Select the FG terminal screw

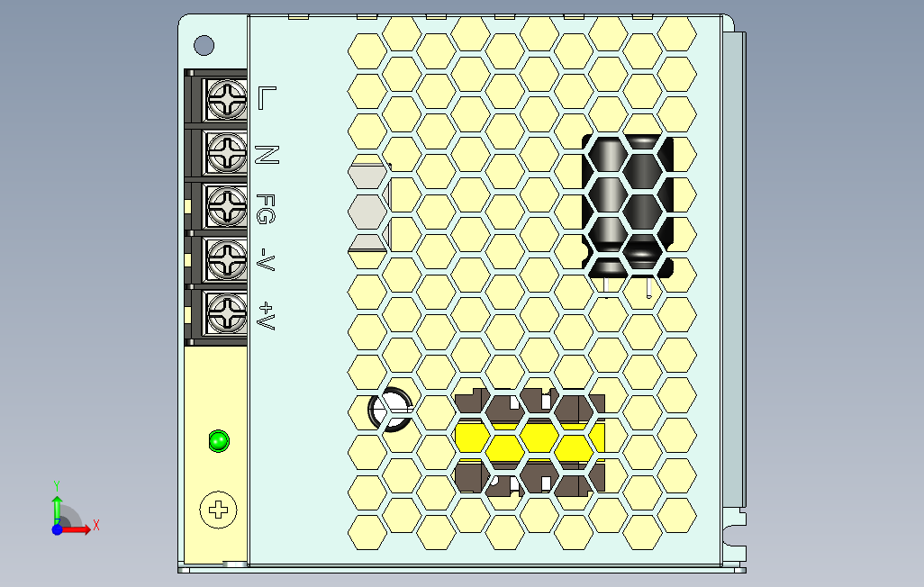[x=227, y=205]
